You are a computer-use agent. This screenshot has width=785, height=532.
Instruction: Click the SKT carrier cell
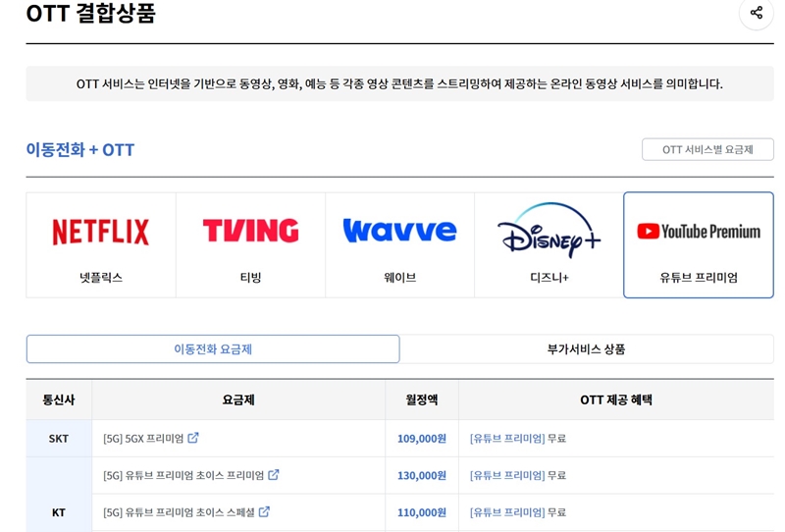(59, 439)
